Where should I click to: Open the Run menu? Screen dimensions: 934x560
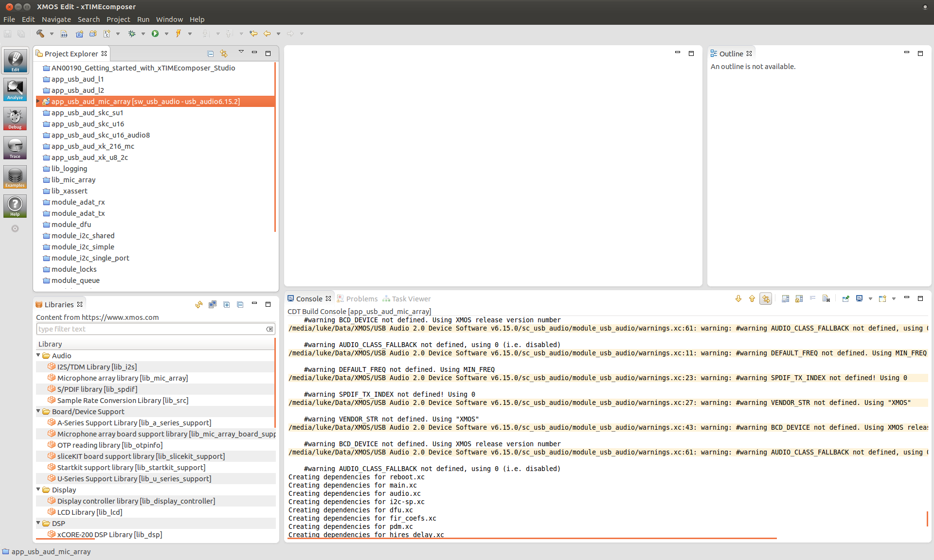[x=143, y=19]
